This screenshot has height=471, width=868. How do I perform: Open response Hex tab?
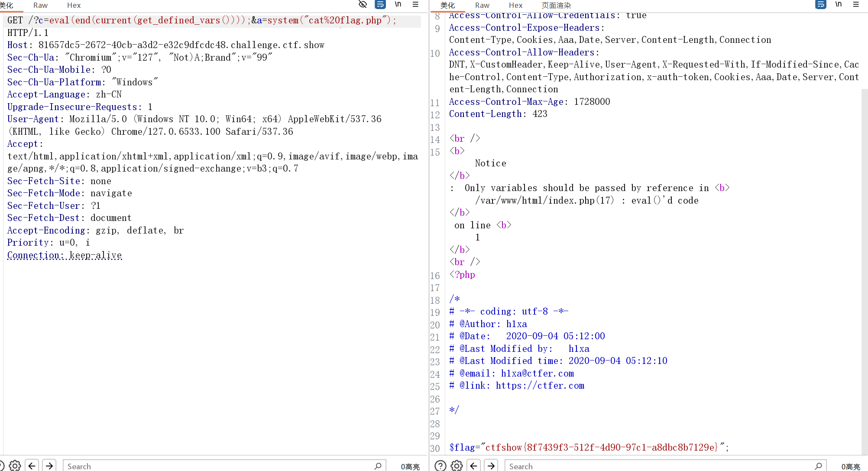(515, 5)
